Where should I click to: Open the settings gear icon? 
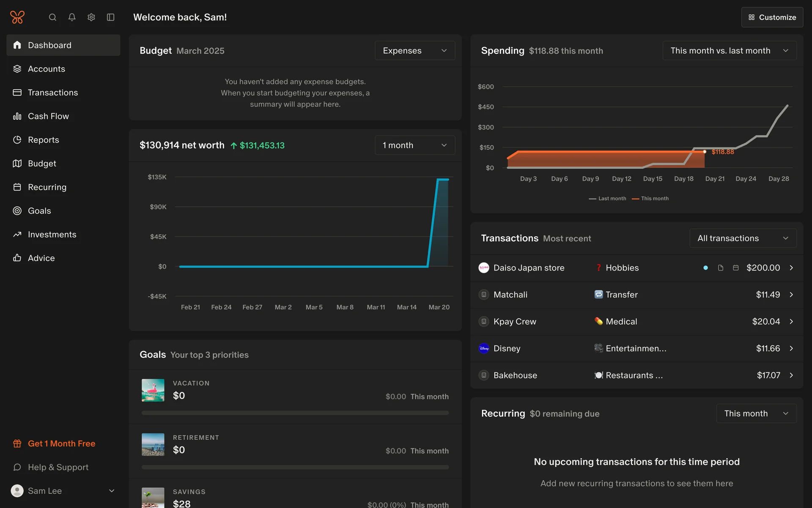(91, 17)
